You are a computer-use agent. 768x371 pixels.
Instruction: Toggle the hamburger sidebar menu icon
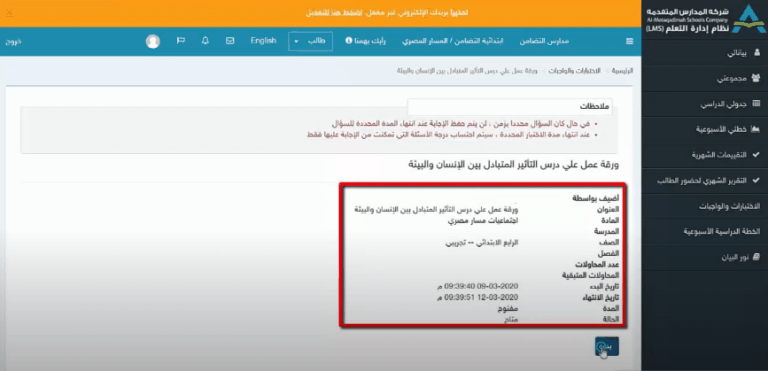(x=629, y=42)
